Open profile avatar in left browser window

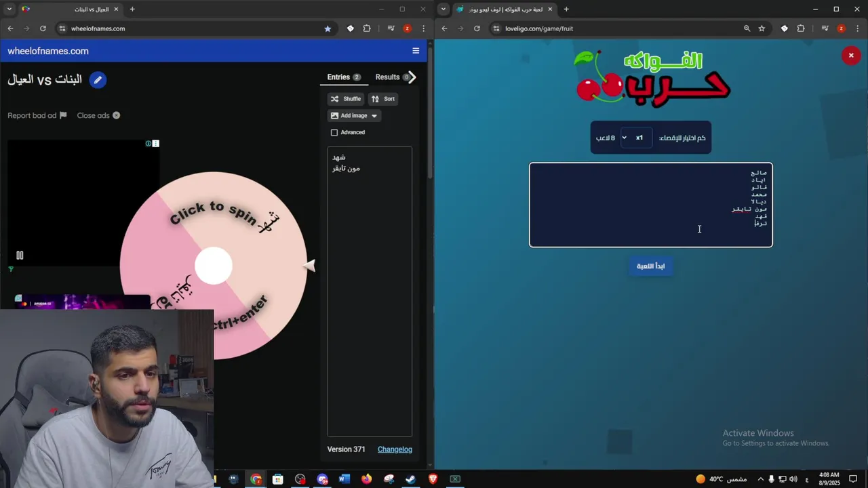[407, 28]
